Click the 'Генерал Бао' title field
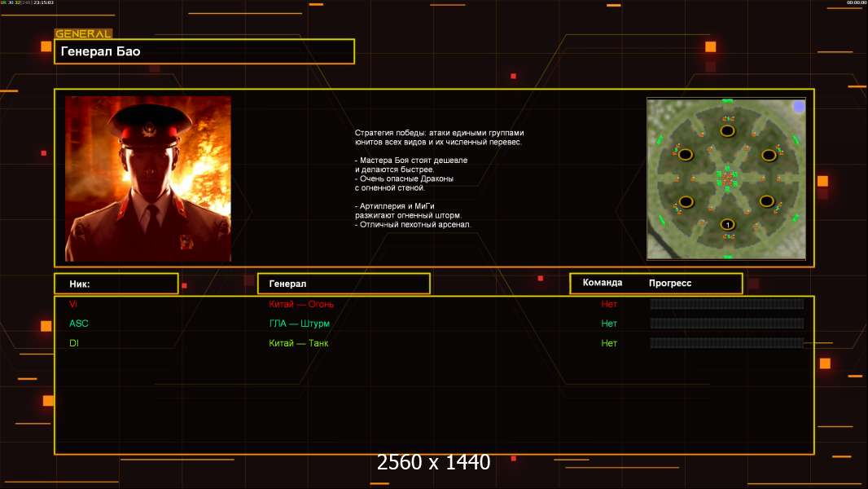Screen dimensions: 868x489 204,51
